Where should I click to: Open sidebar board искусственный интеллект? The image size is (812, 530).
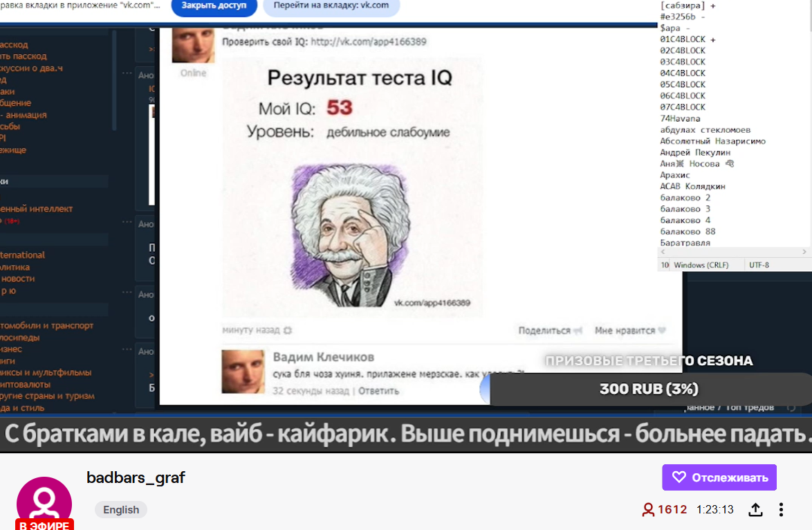[36, 209]
